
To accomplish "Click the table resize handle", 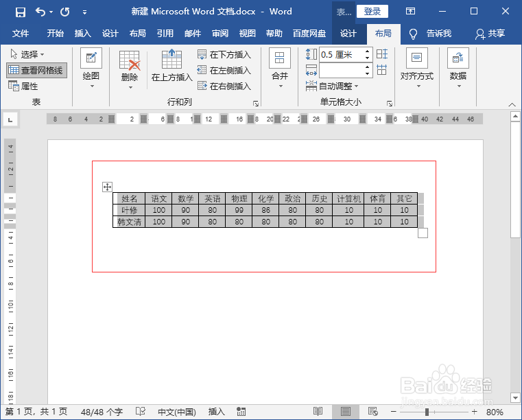I will tap(423, 233).
